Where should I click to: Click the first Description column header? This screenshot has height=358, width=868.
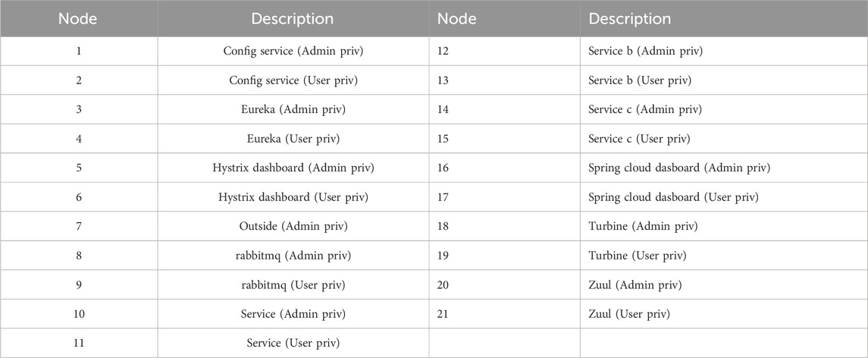tap(292, 18)
